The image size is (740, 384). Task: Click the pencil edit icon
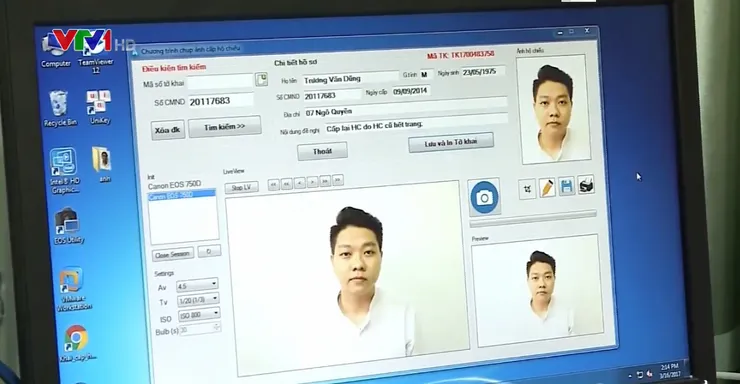[x=547, y=187]
